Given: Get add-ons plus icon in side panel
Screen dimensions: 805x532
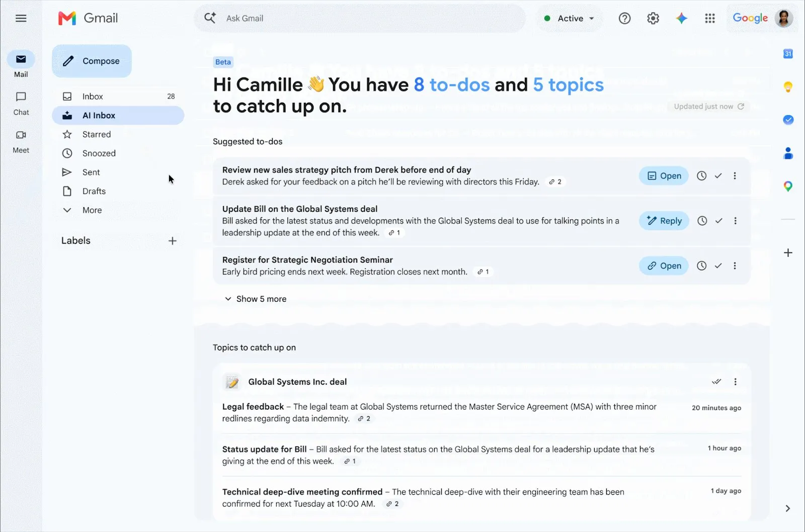Looking at the screenshot, I should coord(788,252).
